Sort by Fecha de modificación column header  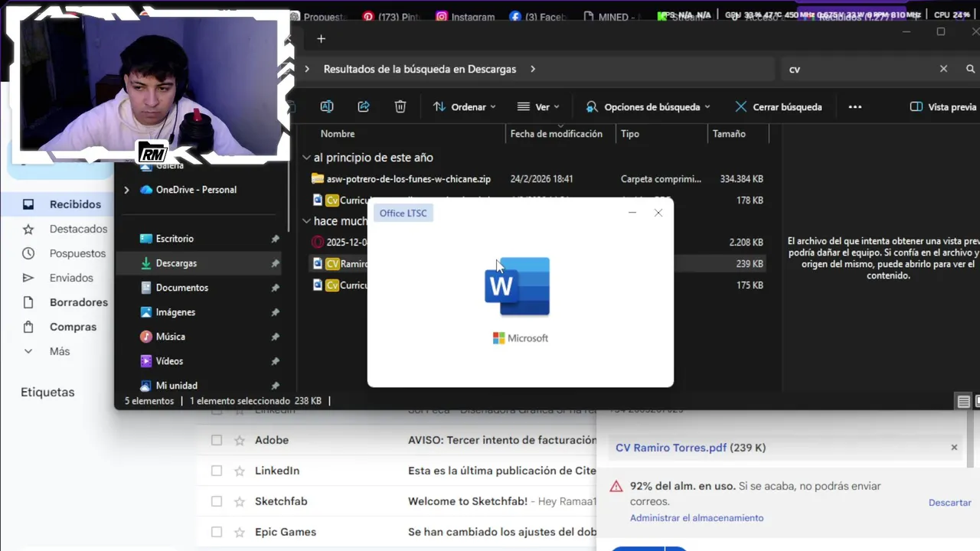pyautogui.click(x=557, y=134)
